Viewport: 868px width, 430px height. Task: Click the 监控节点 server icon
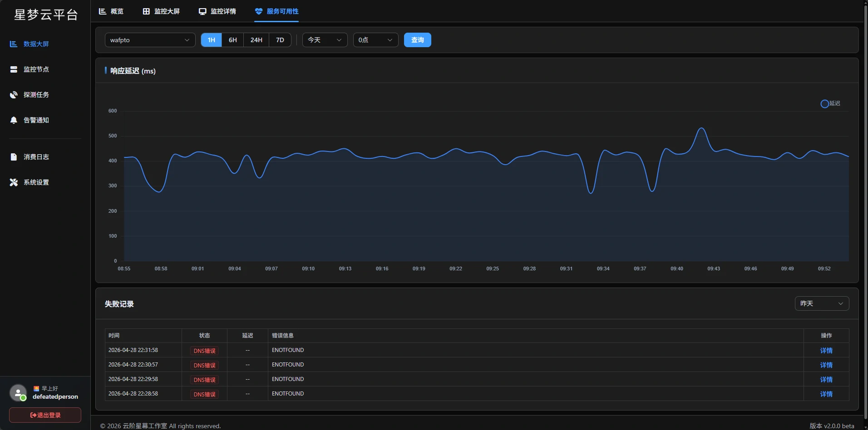14,69
